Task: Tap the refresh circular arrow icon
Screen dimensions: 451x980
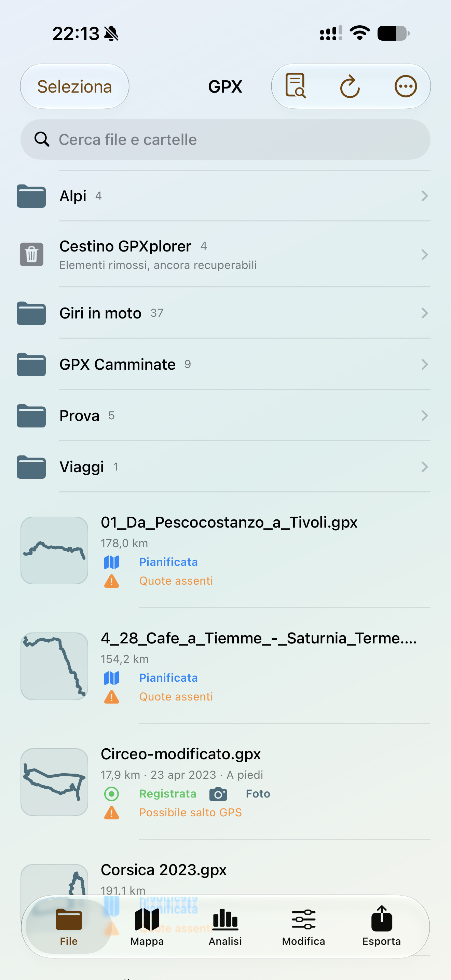Action: point(350,87)
